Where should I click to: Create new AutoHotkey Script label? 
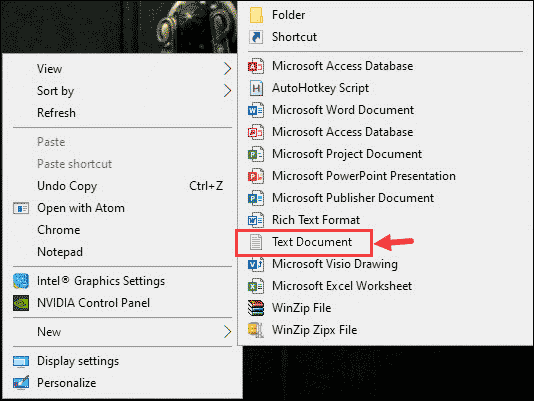[x=320, y=88]
